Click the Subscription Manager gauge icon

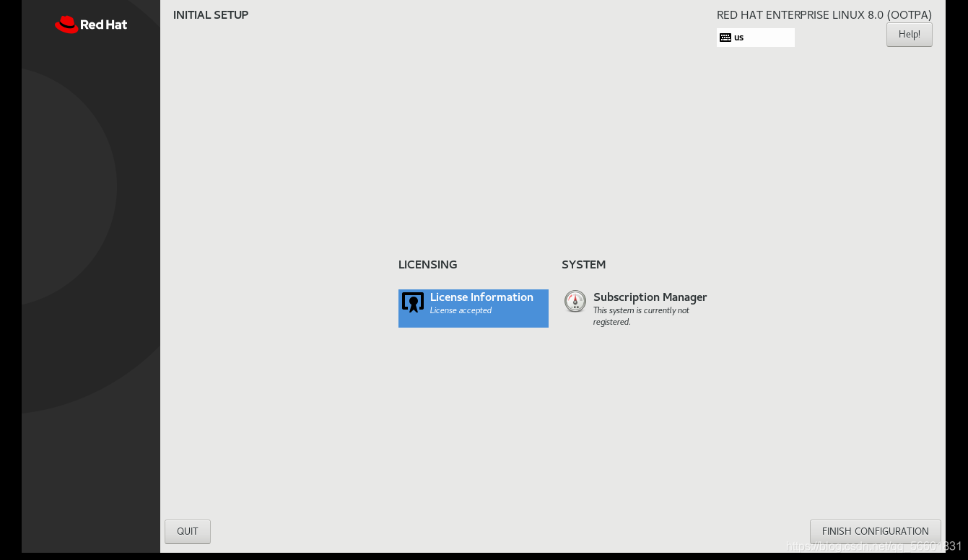point(575,301)
